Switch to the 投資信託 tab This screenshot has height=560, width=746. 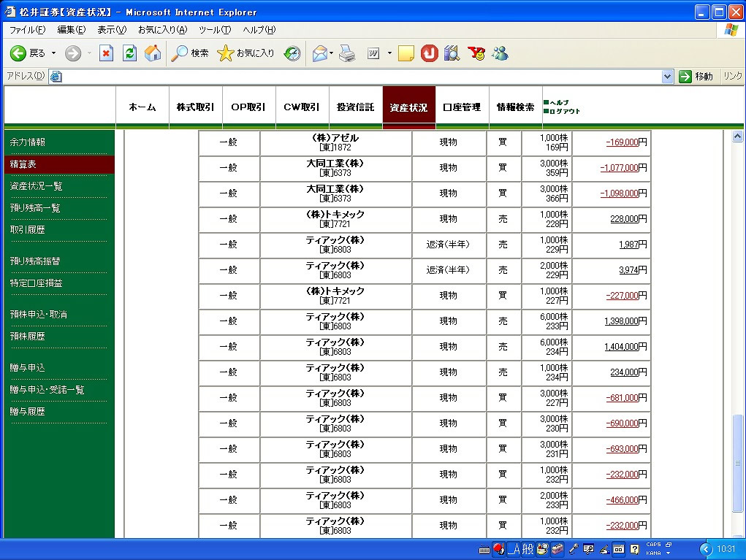pos(355,107)
